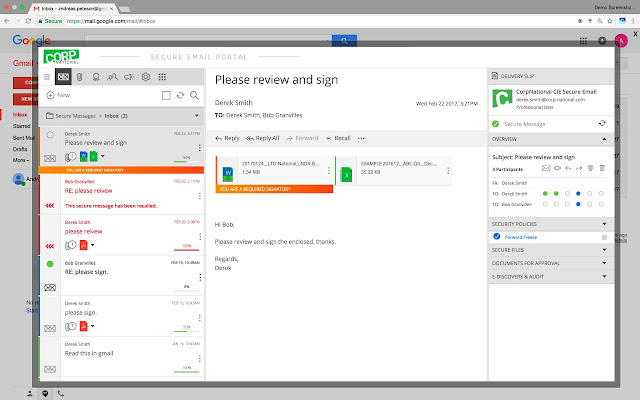
Task: Reload the browser page
Action: pos(28,21)
